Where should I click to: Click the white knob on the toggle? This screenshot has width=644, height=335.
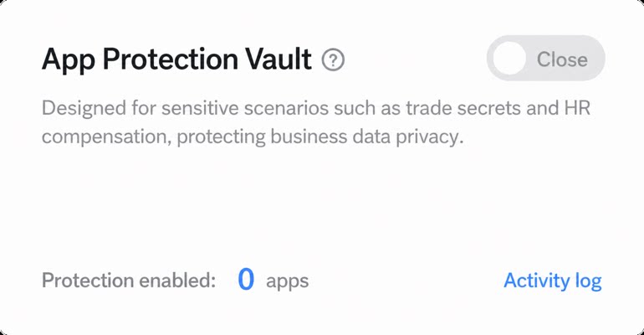[x=509, y=59]
